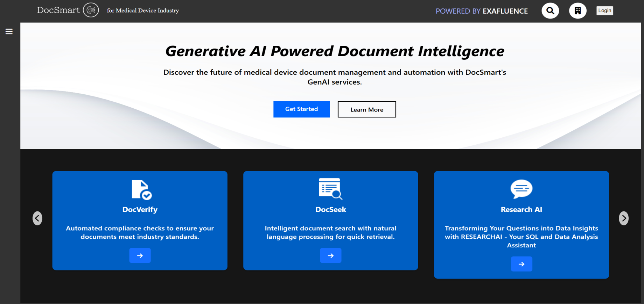Click the DocSeek card title
Image resolution: width=644 pixels, height=304 pixels.
(331, 209)
